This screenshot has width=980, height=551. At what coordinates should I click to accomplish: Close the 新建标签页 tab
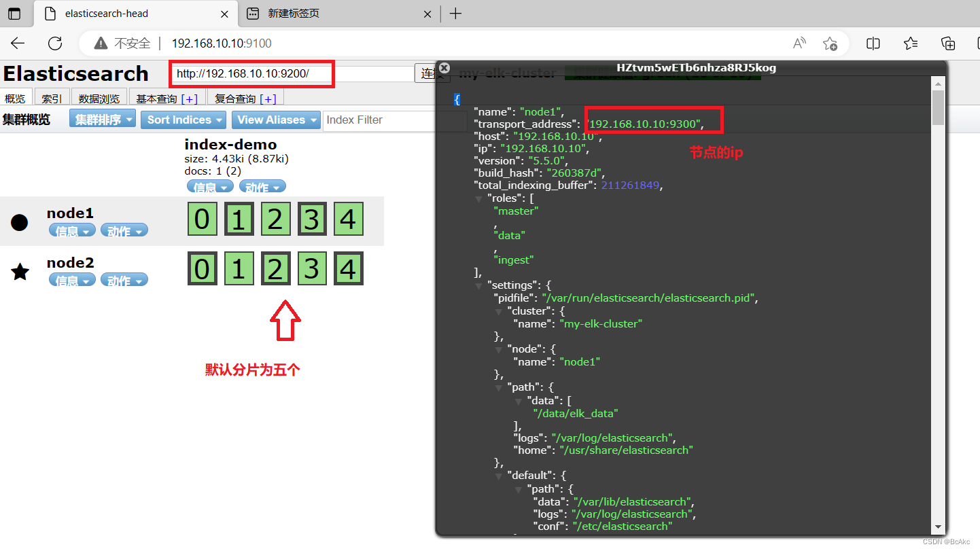[427, 14]
